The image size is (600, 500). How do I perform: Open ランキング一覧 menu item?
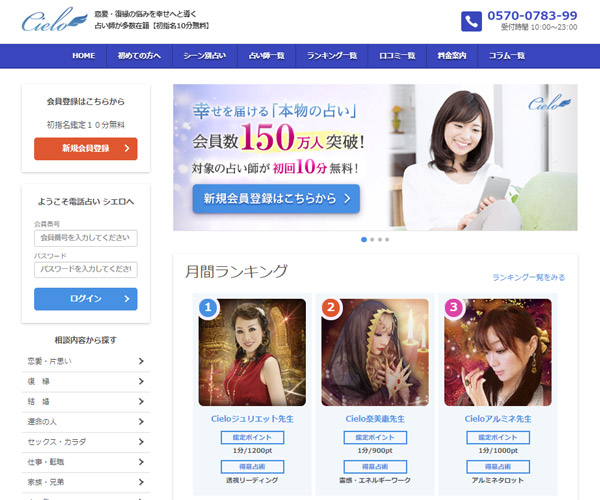(x=332, y=56)
